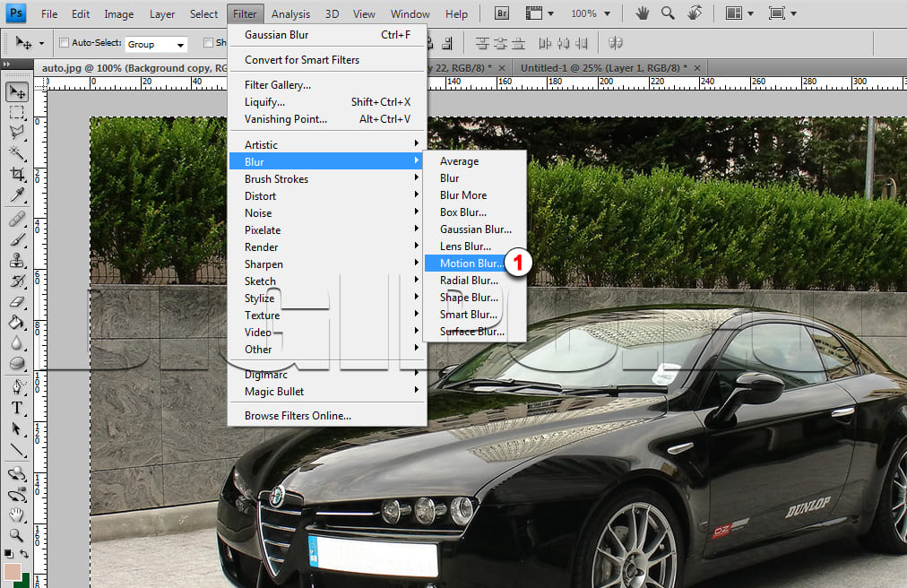Expand the Artistic filter submenu
Screen dimensions: 907x588
(327, 144)
